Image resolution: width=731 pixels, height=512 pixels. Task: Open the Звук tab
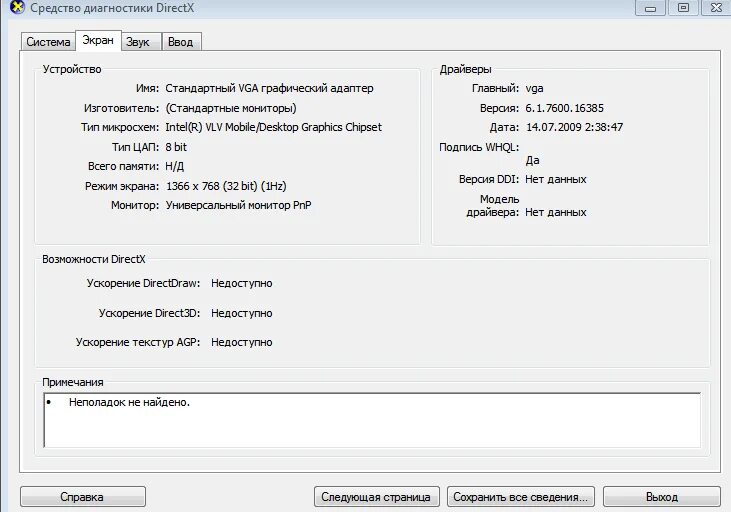tap(141, 42)
